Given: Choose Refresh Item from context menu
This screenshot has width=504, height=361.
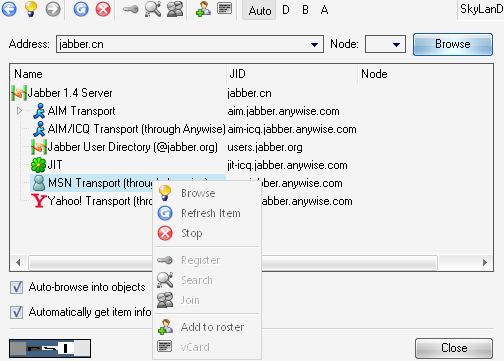Looking at the screenshot, I should [x=207, y=213].
